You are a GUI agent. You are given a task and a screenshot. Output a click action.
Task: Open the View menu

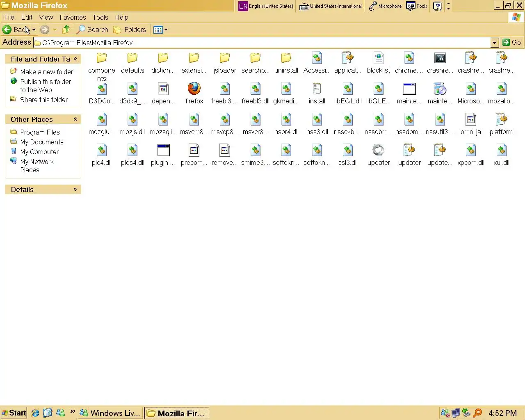tap(46, 17)
